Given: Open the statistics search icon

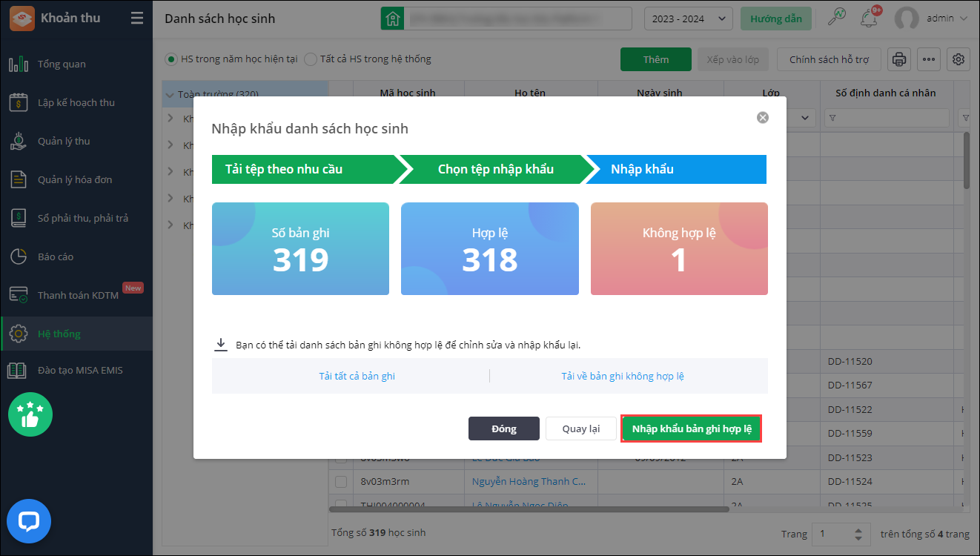Looking at the screenshot, I should point(836,18).
